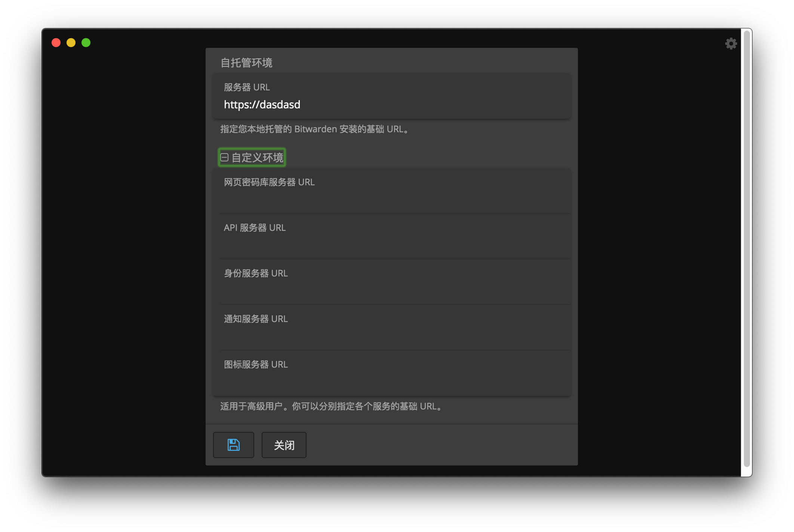
Task: Click the API 服务器 URL field
Action: 392,236
